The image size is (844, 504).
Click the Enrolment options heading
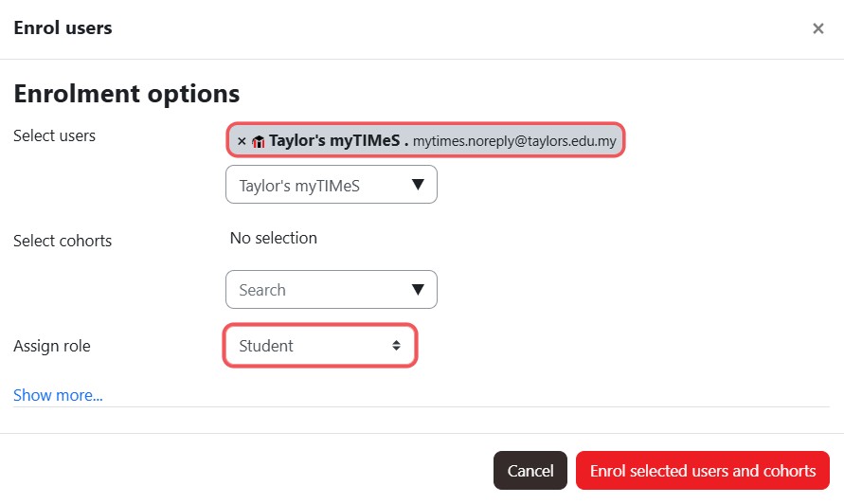tap(127, 94)
